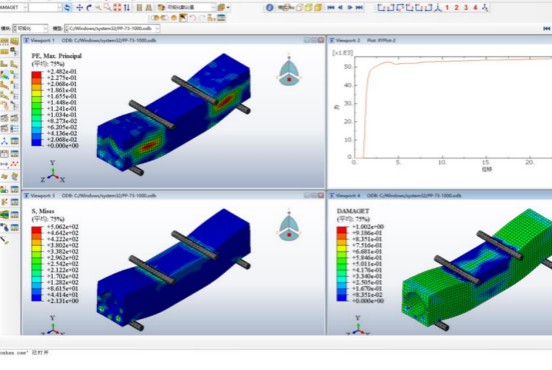Image resolution: width=552 pixels, height=370 pixels.
Task: Jump to first frame in top toolbar
Action: [x=331, y=7]
